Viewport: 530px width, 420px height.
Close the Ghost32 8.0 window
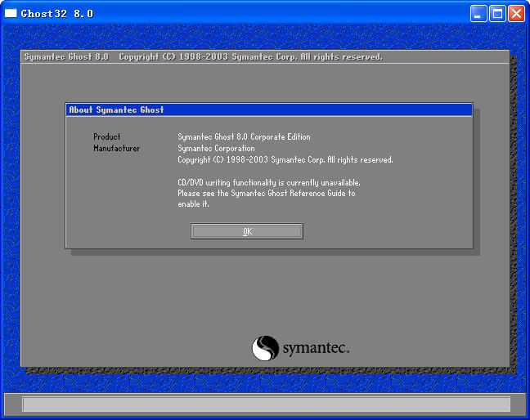[516, 13]
